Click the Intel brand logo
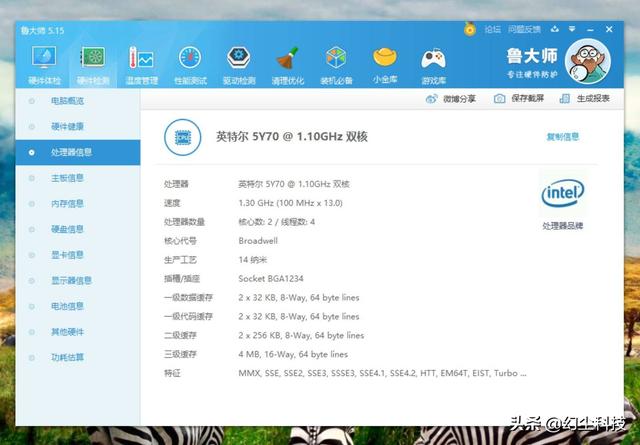640x445 pixels. point(563,193)
